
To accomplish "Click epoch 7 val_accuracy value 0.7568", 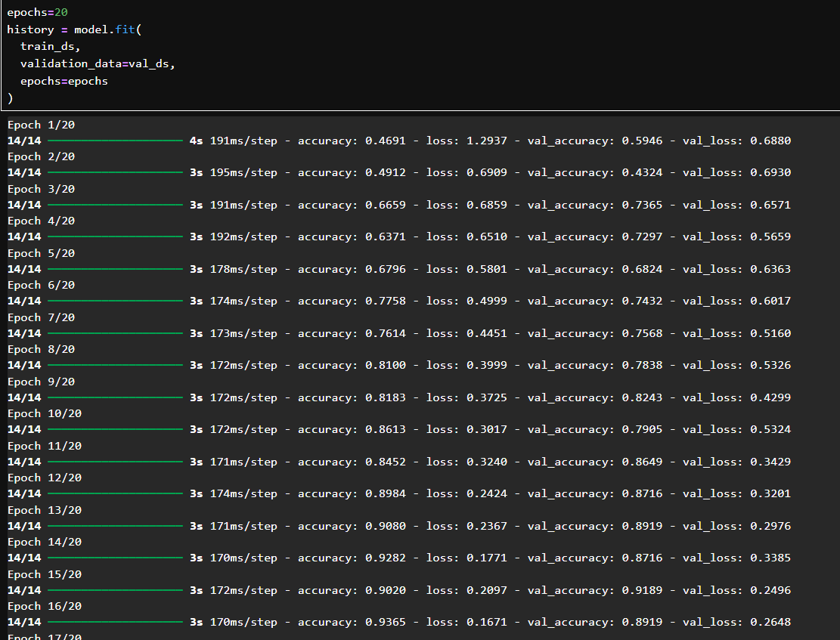I will (x=643, y=334).
